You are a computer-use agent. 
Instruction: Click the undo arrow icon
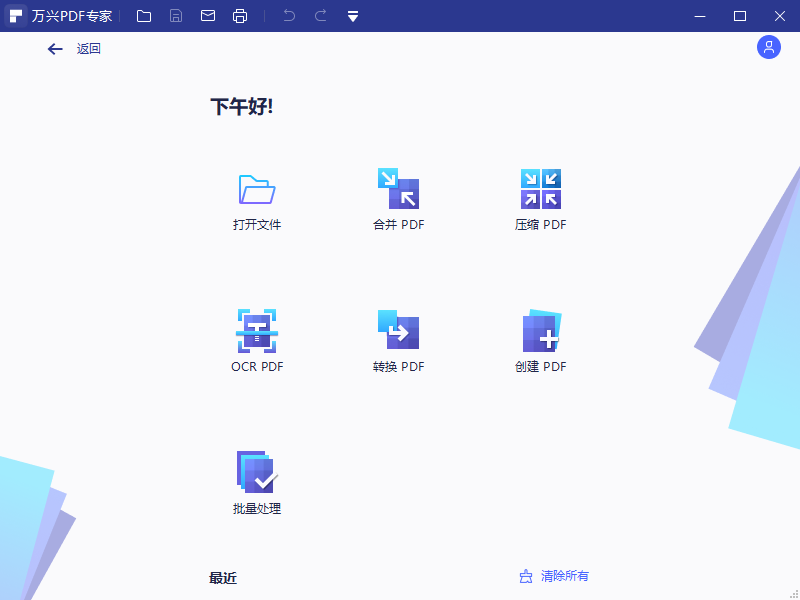[289, 16]
